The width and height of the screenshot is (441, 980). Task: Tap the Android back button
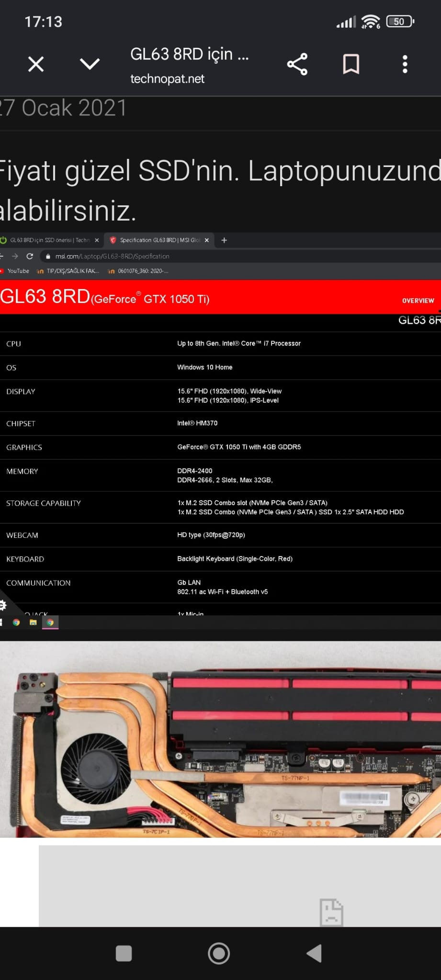(314, 953)
